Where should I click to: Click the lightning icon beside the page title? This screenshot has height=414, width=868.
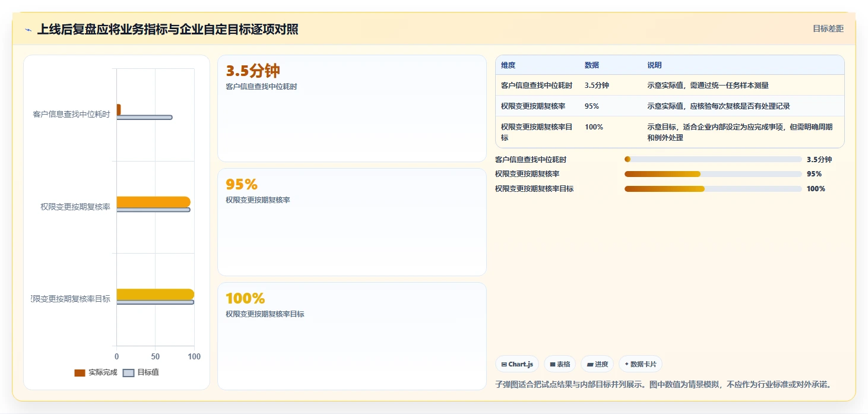(x=28, y=30)
